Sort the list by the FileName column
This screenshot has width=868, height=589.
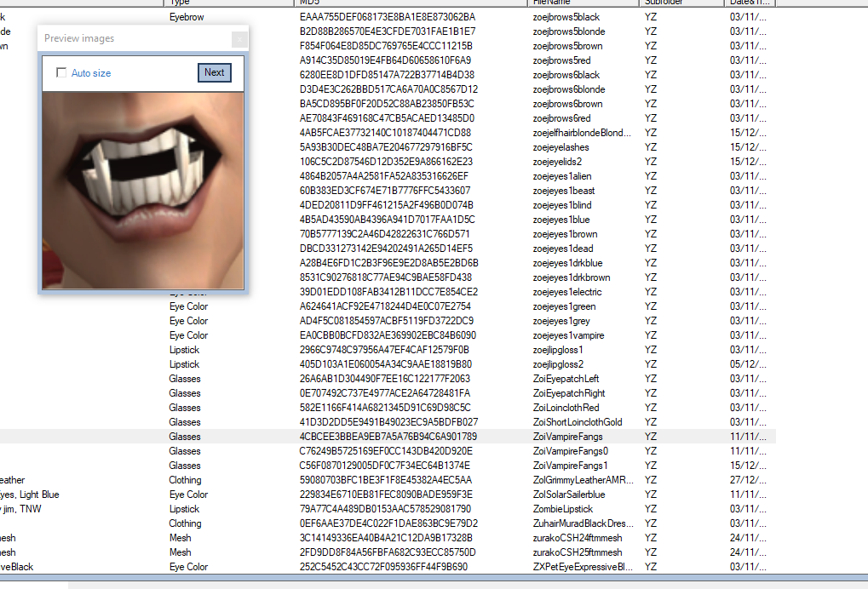[579, 3]
